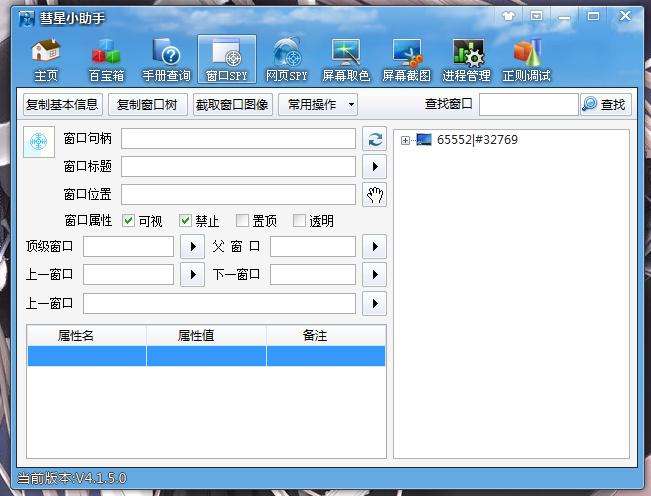Open the 百宝箱 toolbox
Image resolution: width=651 pixels, height=496 pixels.
[106, 60]
